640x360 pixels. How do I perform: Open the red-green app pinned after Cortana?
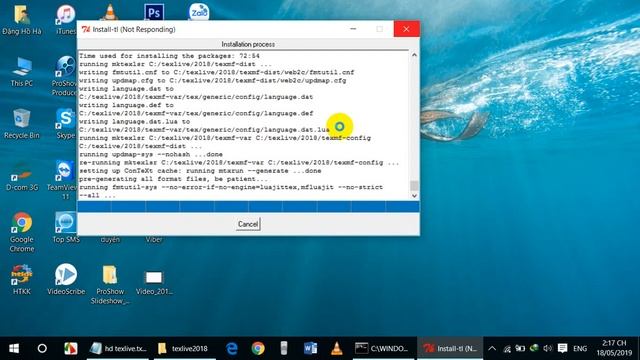[x=70, y=348]
